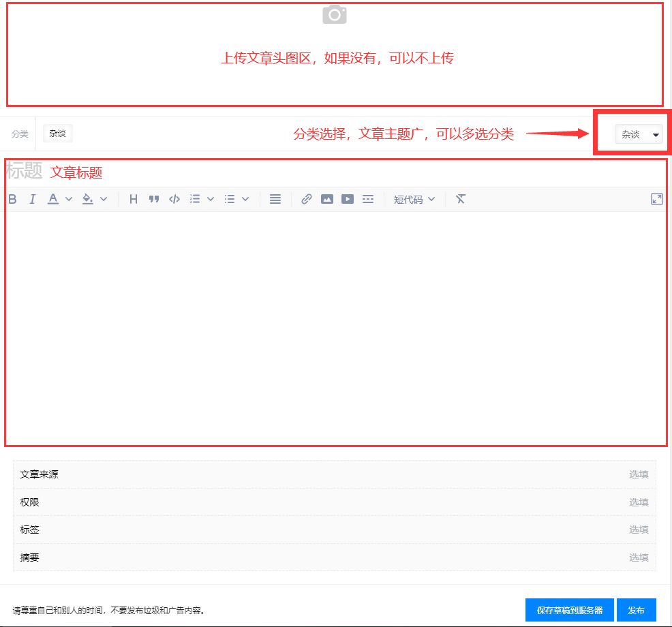Toggle the 杂谈 category tag
672x627 pixels.
pyautogui.click(x=57, y=133)
